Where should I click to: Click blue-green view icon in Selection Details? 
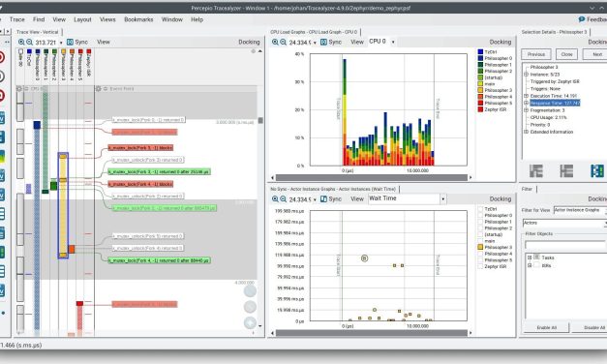tap(597, 170)
